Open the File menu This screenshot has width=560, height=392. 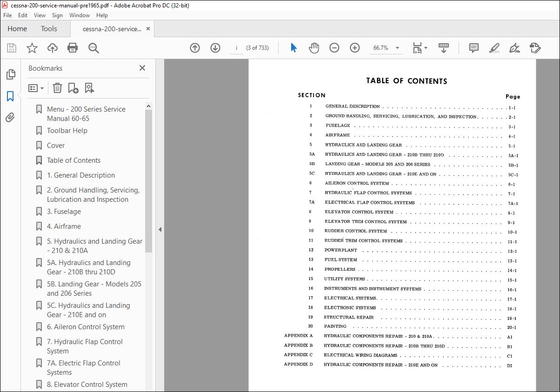click(x=7, y=15)
